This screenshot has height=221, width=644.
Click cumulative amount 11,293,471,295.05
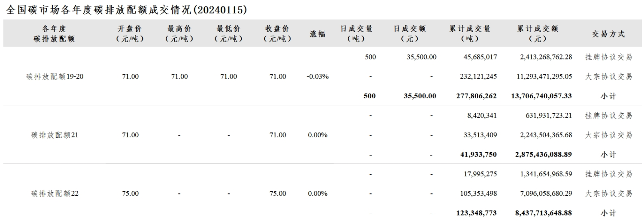tap(544, 76)
